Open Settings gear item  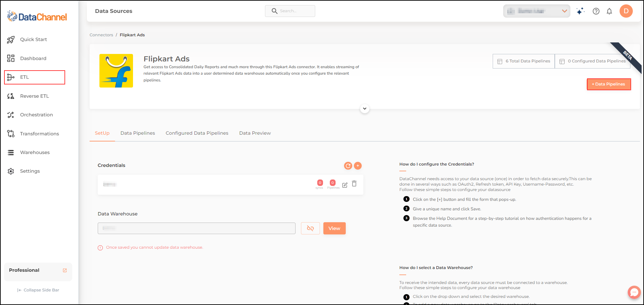click(30, 171)
